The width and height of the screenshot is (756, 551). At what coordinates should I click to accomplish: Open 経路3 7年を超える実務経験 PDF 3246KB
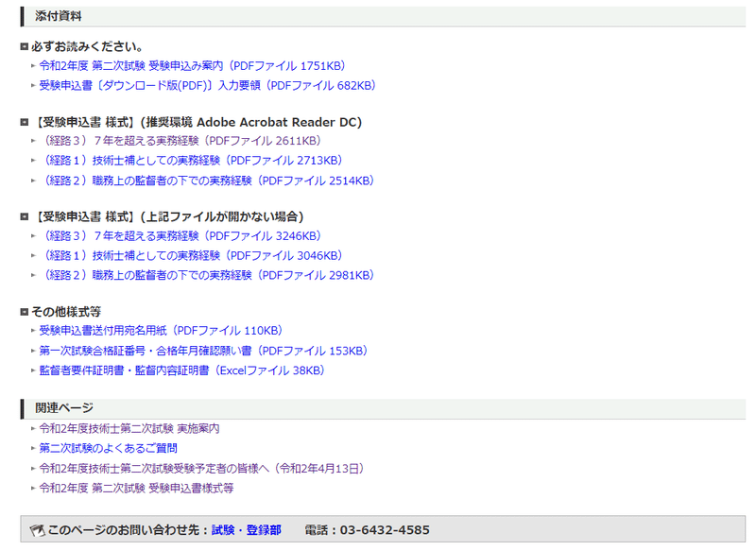[180, 236]
